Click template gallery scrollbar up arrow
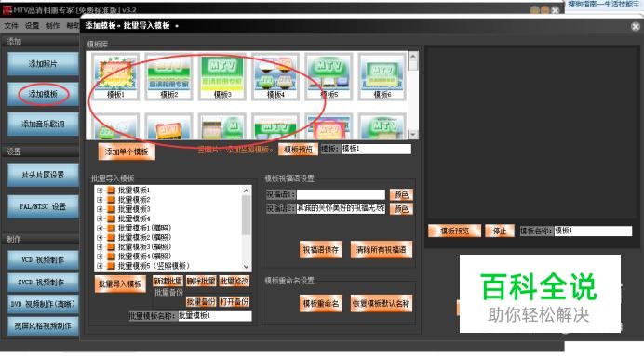Screen dimensions: 644x356 (x=413, y=57)
